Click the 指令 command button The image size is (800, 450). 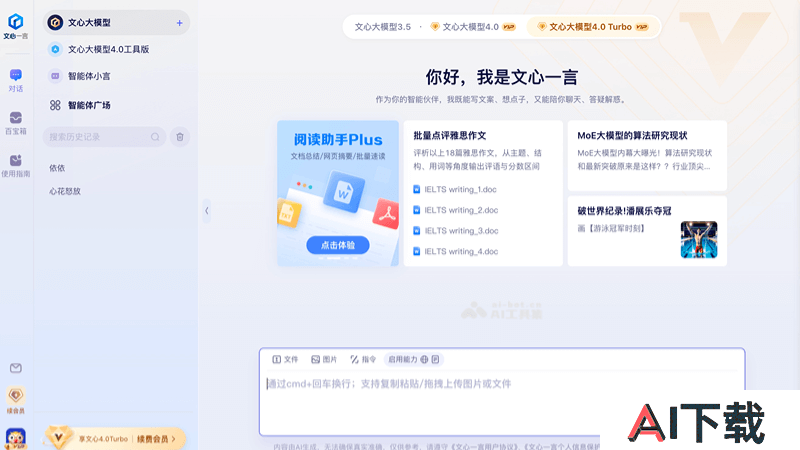(363, 359)
